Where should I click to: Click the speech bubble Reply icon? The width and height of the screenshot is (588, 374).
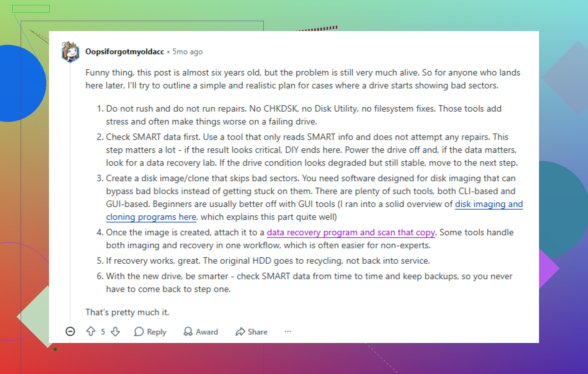pos(139,331)
